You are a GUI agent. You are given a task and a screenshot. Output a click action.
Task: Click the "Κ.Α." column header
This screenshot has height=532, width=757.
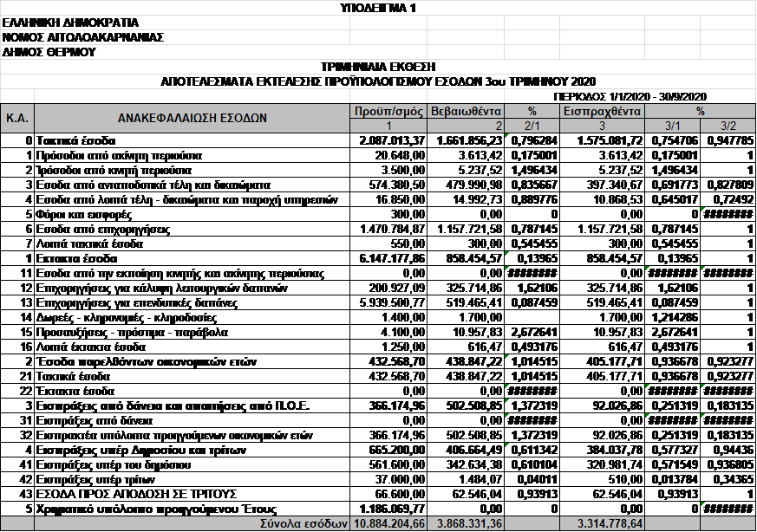[x=17, y=118]
